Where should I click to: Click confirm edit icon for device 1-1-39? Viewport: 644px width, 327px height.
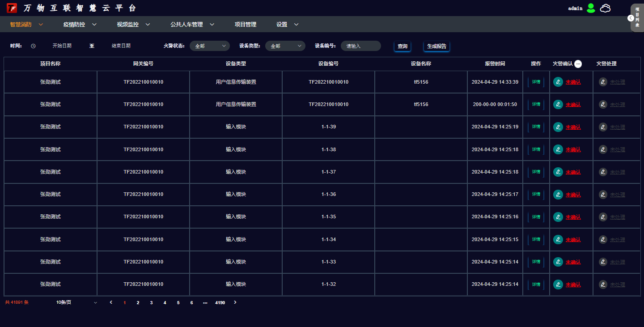pyautogui.click(x=558, y=127)
